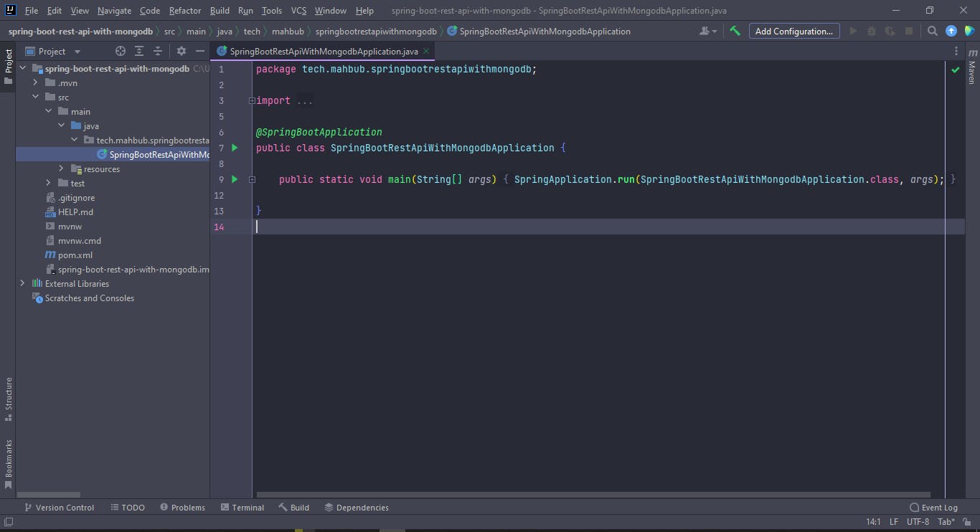Click the tool windows toggle icon in status bar corner
Screen dimensions: 980x532
(9, 522)
